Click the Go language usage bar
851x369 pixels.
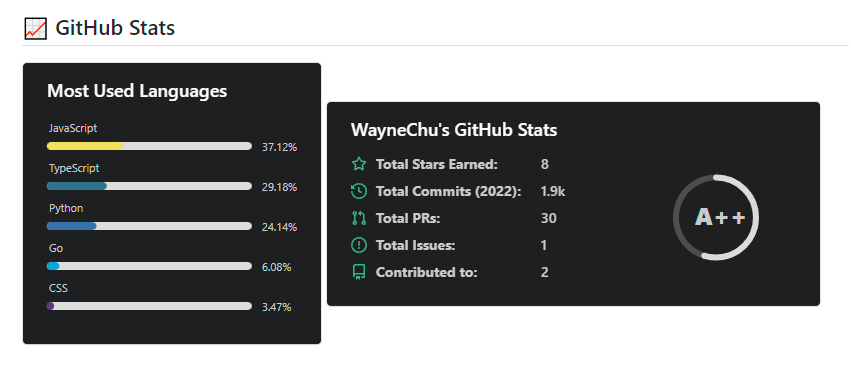click(149, 266)
